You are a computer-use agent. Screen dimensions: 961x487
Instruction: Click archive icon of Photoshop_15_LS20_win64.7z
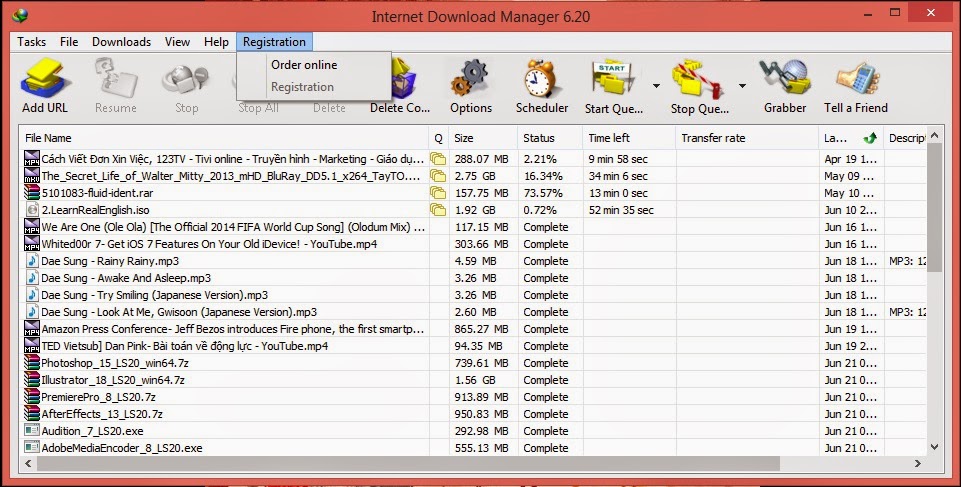pyautogui.click(x=32, y=363)
